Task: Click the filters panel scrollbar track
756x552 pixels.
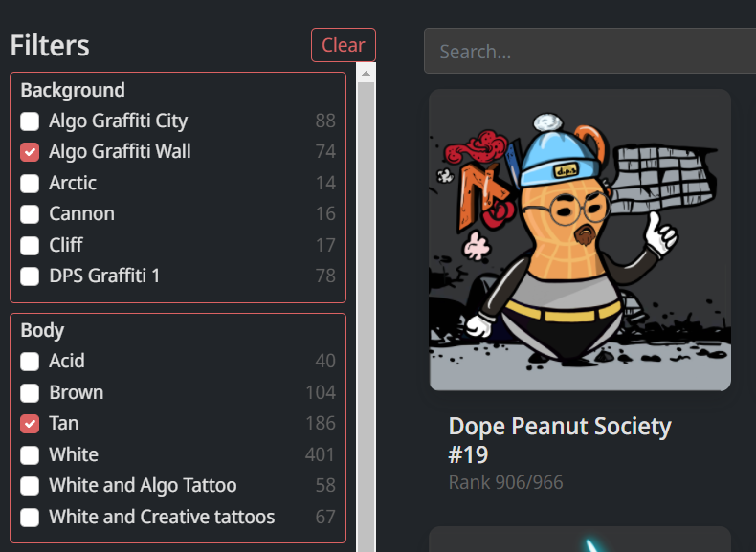Action: point(366,319)
